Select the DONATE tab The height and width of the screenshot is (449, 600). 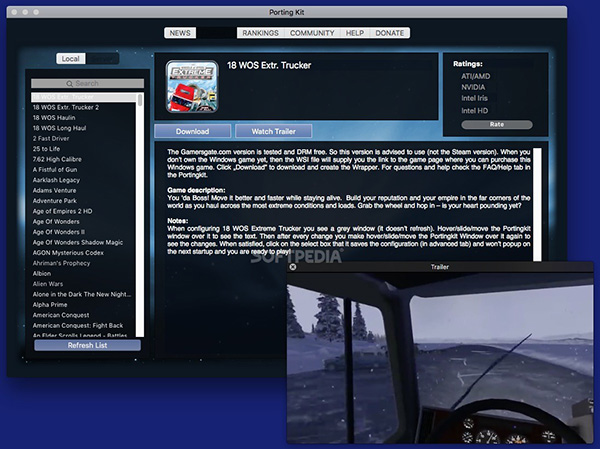pyautogui.click(x=390, y=33)
